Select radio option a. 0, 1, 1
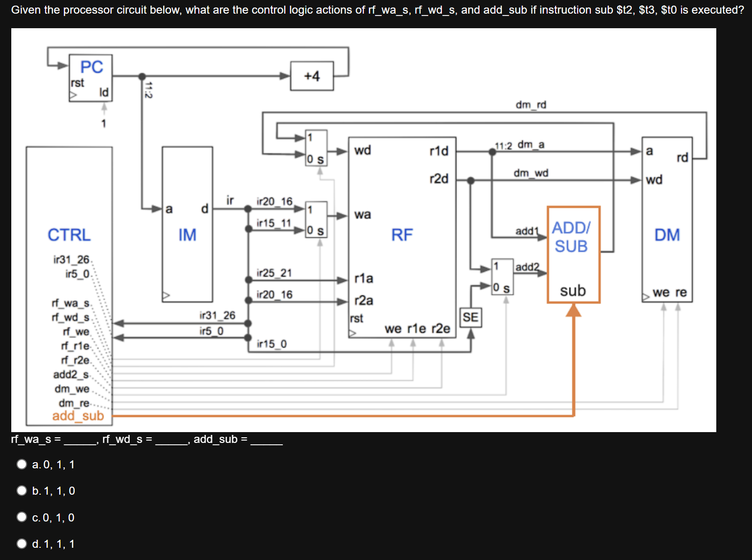 pos(22,465)
